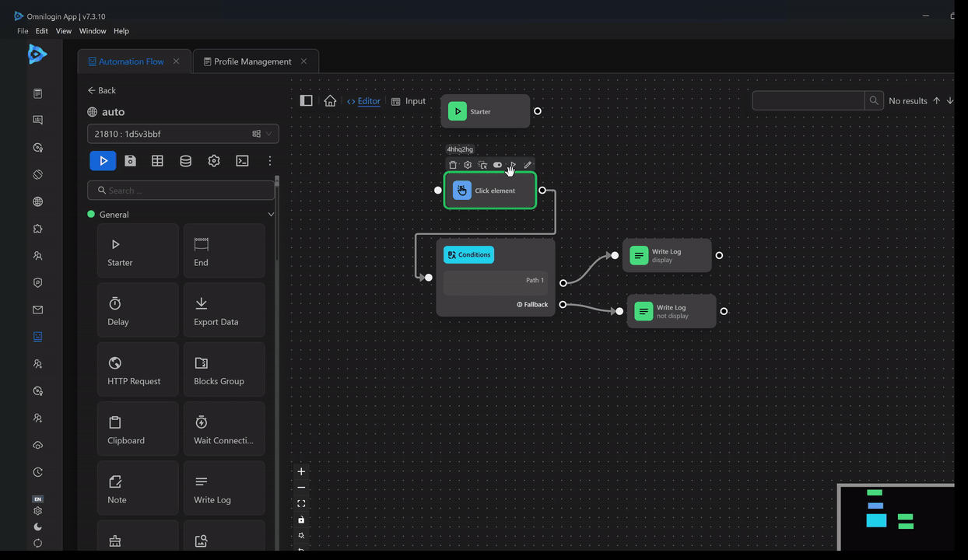The image size is (968, 560).
Task: Save the flow using the disk icon
Action: point(130,160)
